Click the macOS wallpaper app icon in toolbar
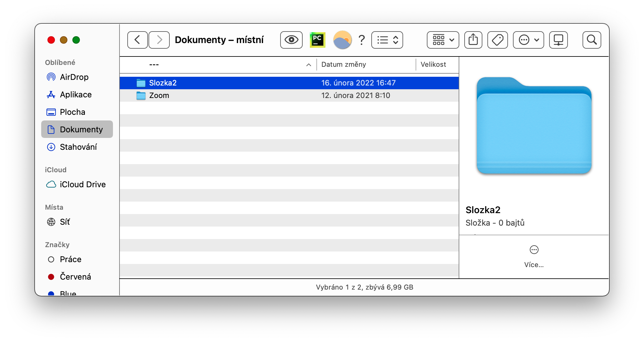644x342 pixels. point(342,40)
